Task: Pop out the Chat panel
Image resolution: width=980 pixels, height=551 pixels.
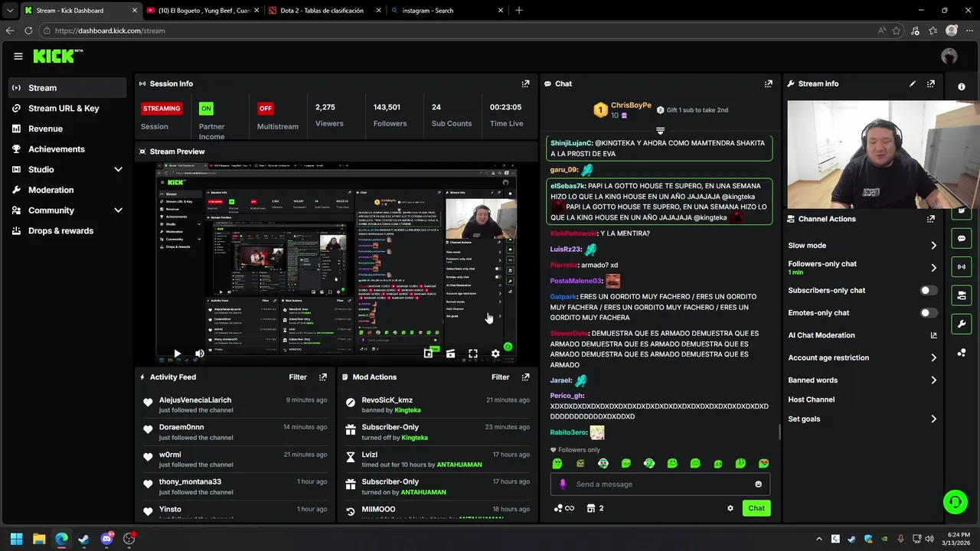Action: coord(769,83)
